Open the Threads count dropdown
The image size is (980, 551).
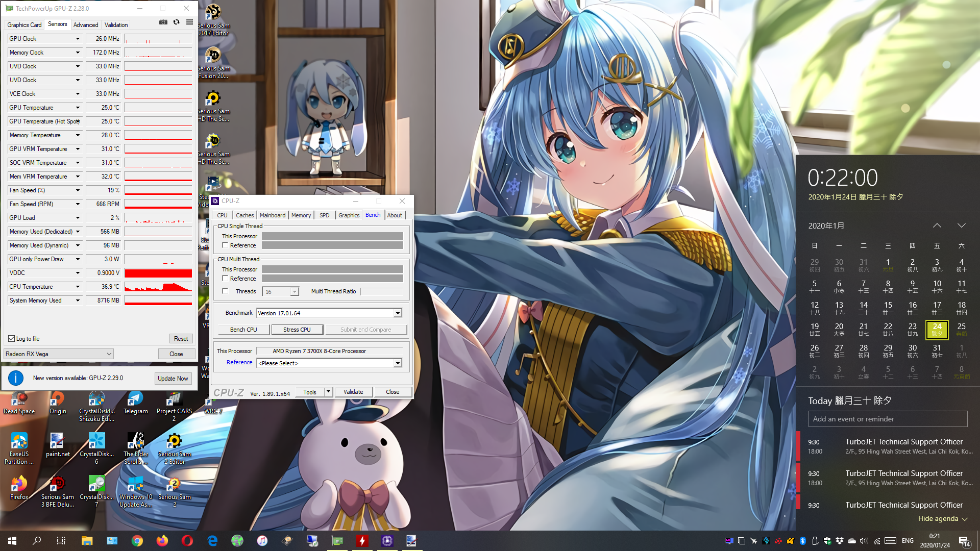(x=295, y=292)
